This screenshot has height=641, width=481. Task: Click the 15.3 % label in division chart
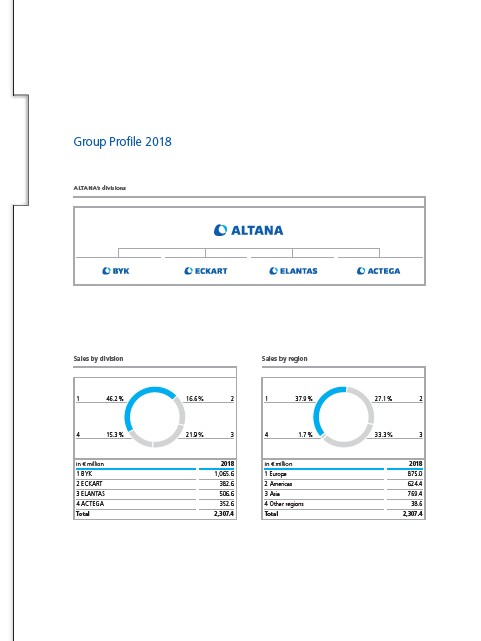coord(115,435)
